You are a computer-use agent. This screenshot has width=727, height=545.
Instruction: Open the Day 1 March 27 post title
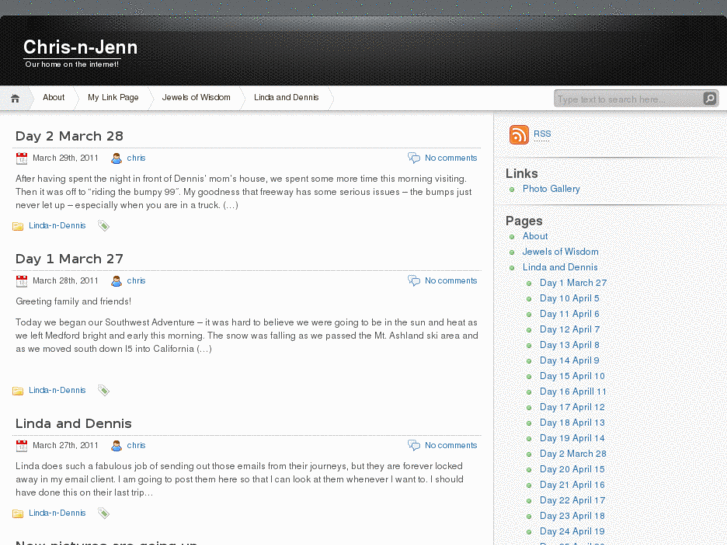tap(69, 259)
